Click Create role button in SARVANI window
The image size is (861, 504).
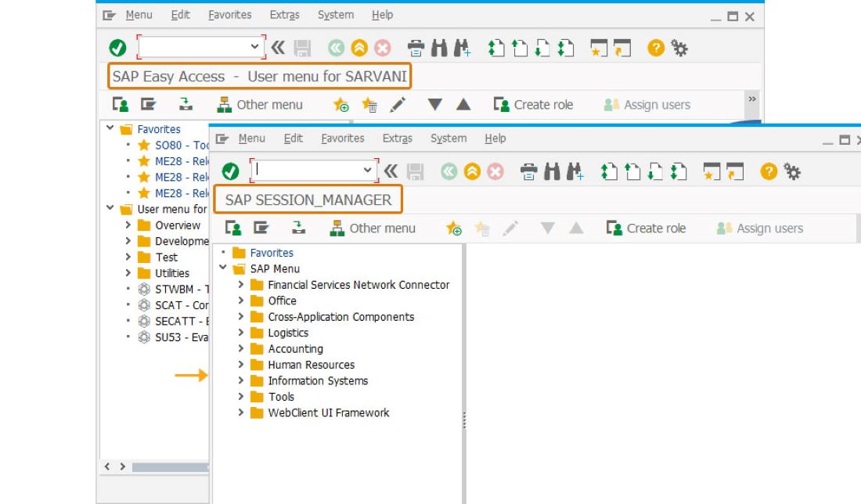pos(532,104)
